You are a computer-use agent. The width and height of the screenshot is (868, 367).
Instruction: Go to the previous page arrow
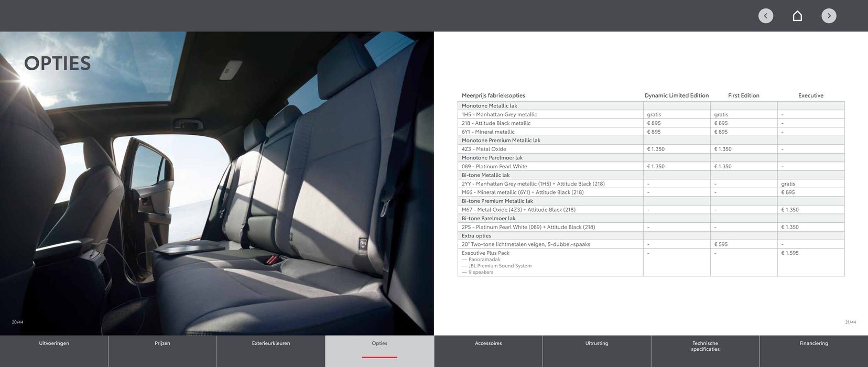(x=765, y=16)
